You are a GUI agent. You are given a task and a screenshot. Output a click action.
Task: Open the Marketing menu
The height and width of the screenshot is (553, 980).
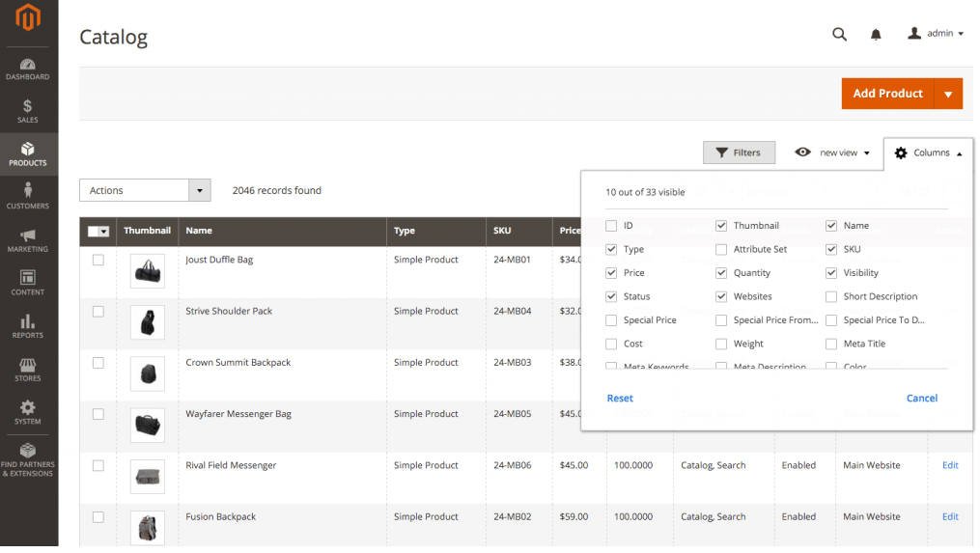(x=27, y=240)
